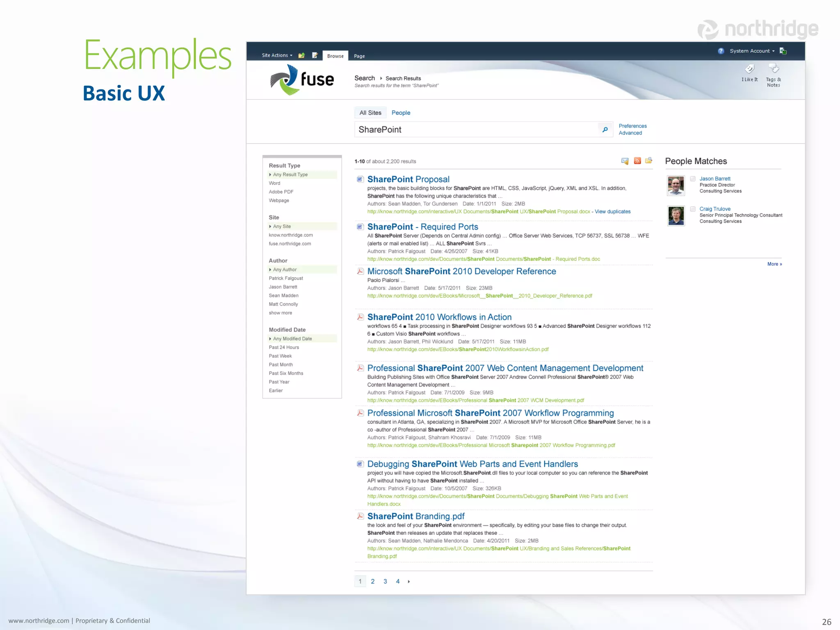Click the I Like It icon
This screenshot has width=840, height=630.
[x=749, y=69]
